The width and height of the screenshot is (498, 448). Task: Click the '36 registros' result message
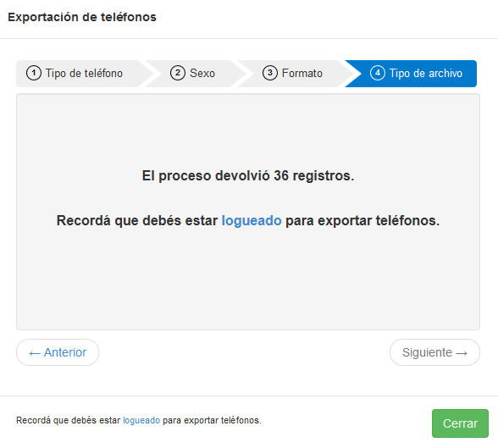tap(247, 175)
